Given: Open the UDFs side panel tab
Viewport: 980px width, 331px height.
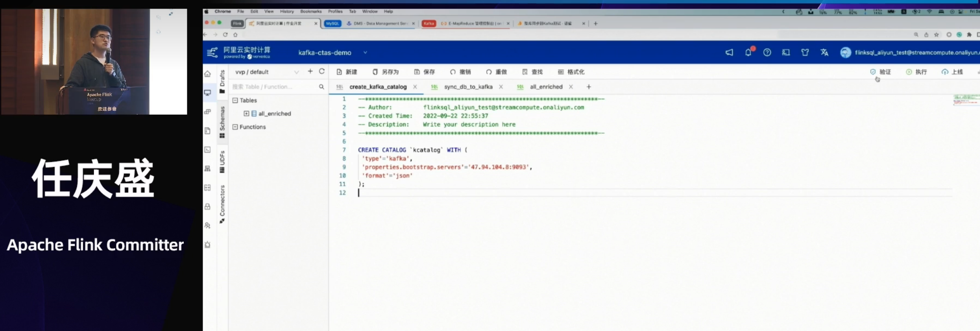Looking at the screenshot, I should point(222,162).
